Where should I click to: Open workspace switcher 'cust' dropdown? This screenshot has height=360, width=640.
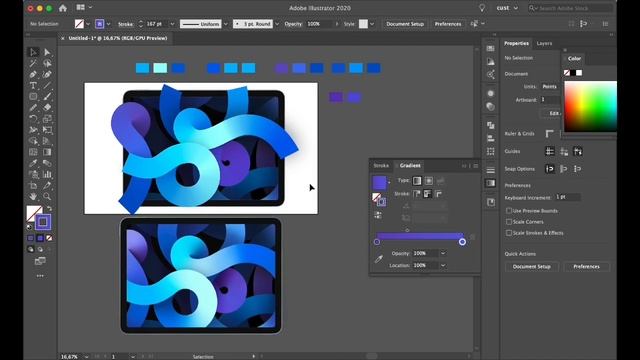(x=507, y=8)
